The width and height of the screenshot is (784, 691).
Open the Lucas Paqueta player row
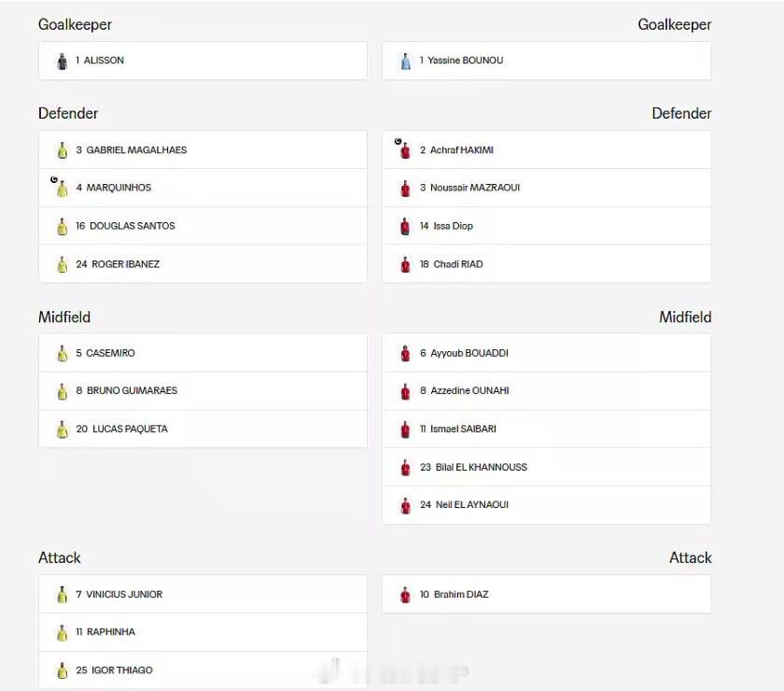(x=203, y=430)
